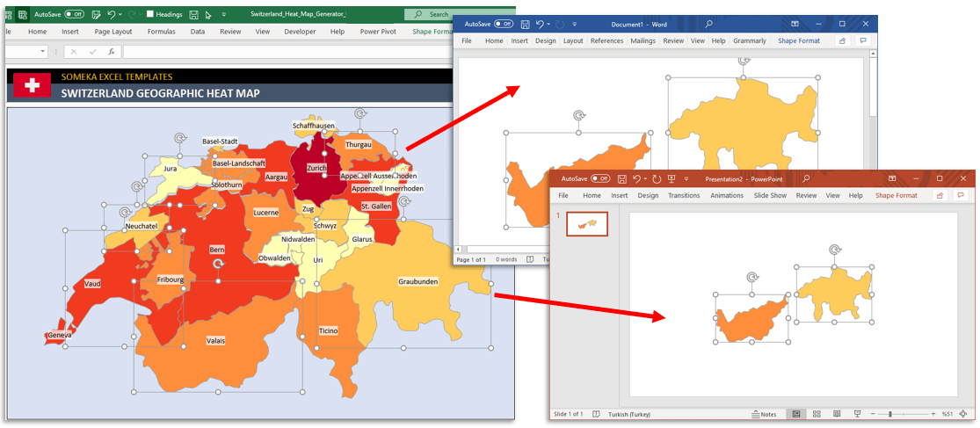The height and width of the screenshot is (428, 980).
Task: Click Undo in Word title bar
Action: pos(540,25)
